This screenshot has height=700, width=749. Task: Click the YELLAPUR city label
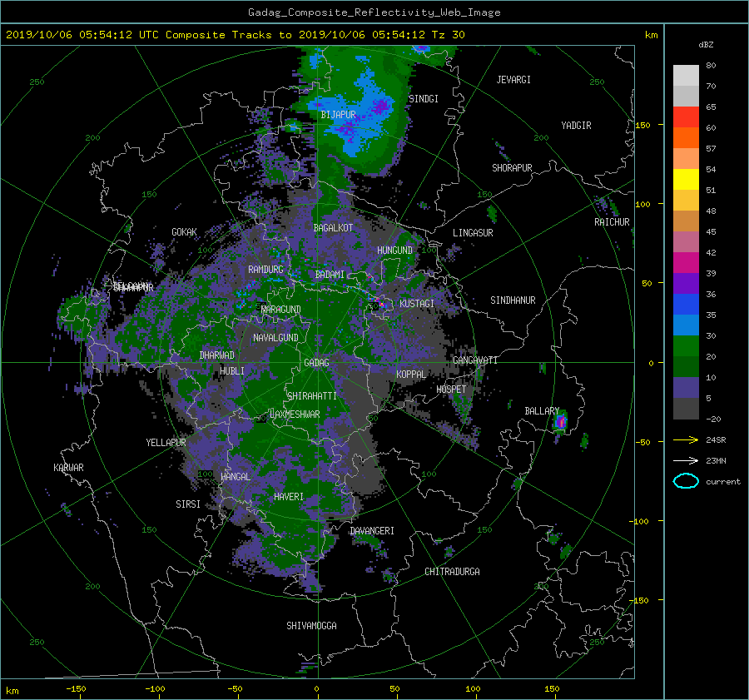click(x=166, y=443)
